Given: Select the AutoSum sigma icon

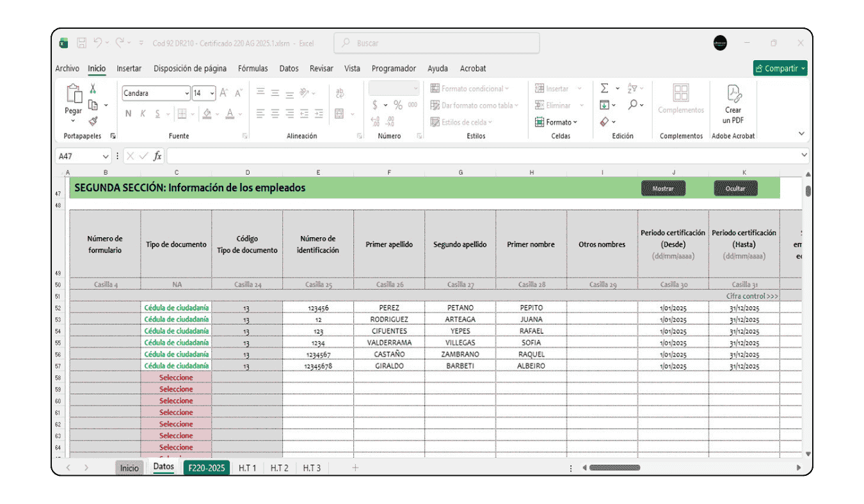Looking at the screenshot, I should point(605,88).
